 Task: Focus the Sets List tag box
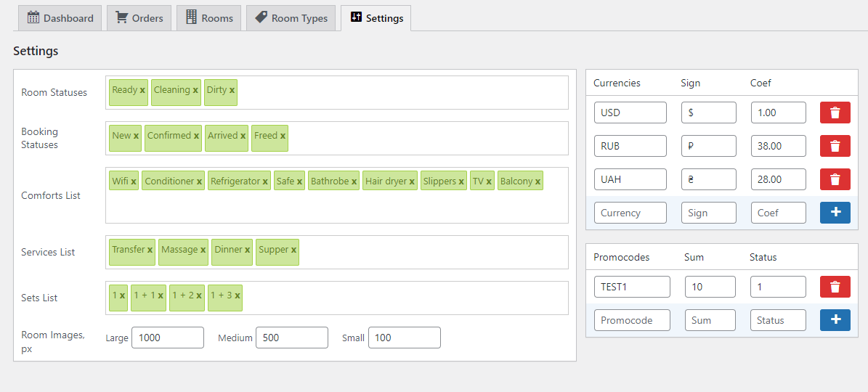pyautogui.click(x=336, y=298)
